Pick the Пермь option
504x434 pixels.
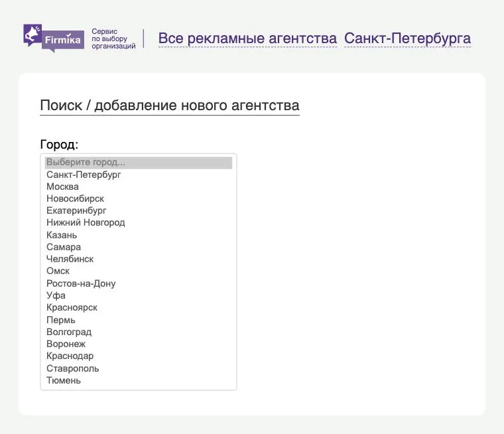pyautogui.click(x=139, y=320)
